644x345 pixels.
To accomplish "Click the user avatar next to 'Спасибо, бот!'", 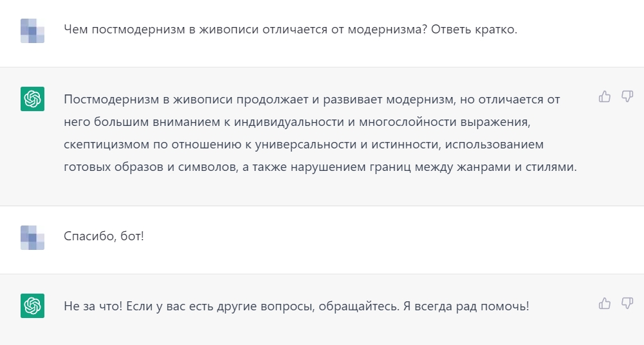I will (32, 238).
